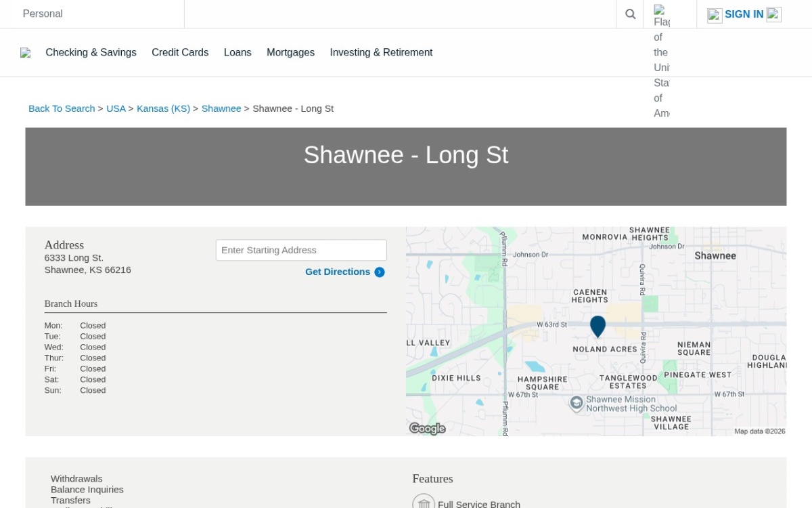Click the search magnifier icon

click(x=630, y=14)
